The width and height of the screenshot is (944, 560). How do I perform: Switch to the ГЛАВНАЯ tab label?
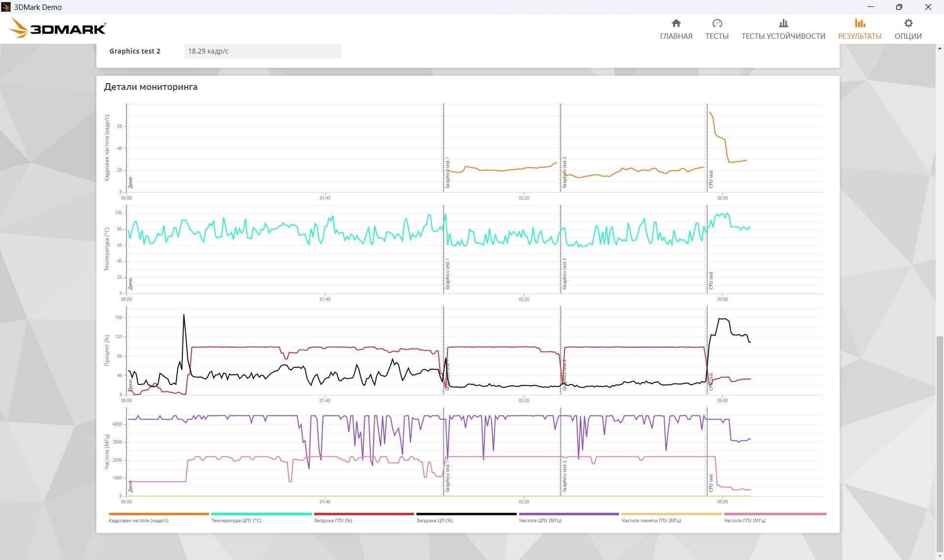click(x=676, y=36)
